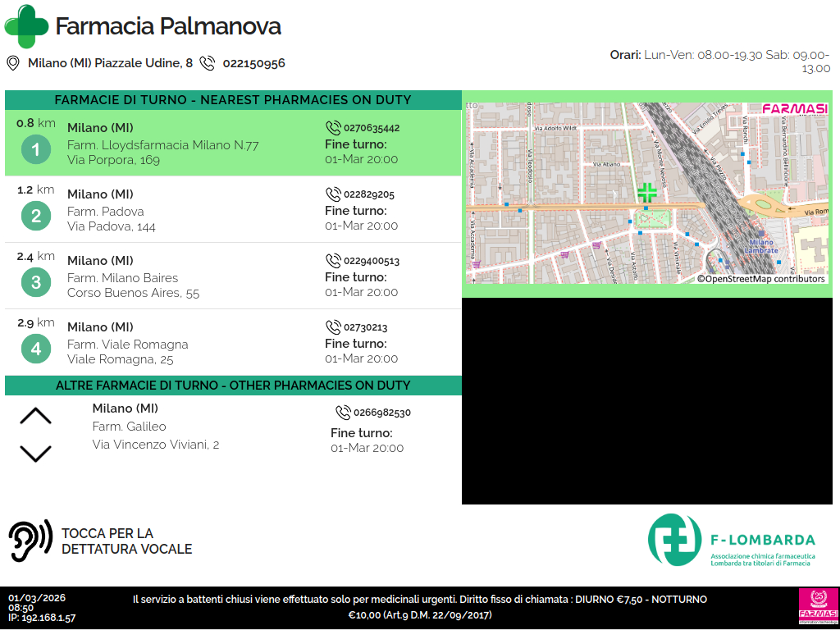This screenshot has width=840, height=630.
Task: Select Farm. Lloydsfarmacia Milano N.77 entry
Action: click(162, 145)
